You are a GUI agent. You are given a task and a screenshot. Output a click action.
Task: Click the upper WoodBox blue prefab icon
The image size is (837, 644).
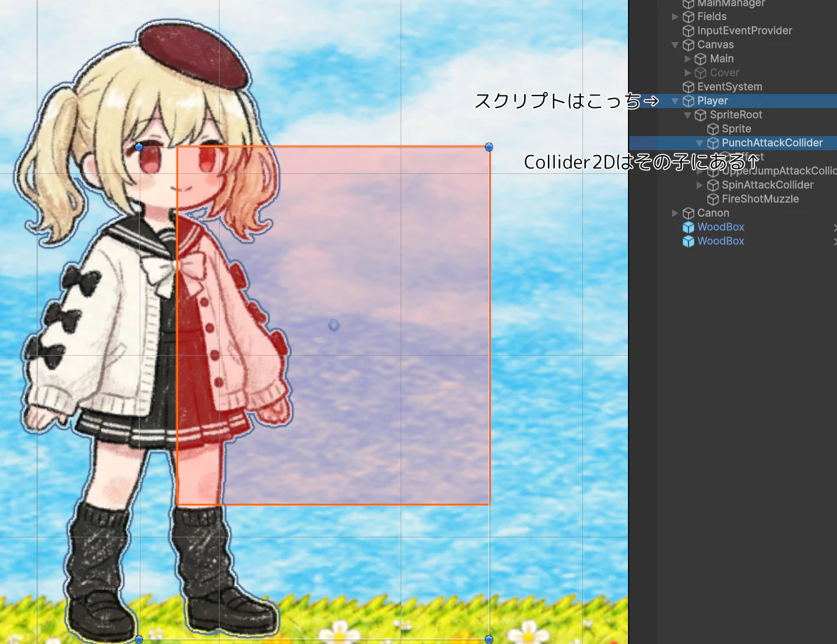coord(688,227)
